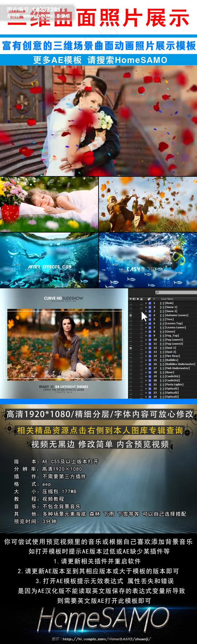Hide the Dust 1 layer via eye
197x644 pixels.
click(x=131, y=348)
